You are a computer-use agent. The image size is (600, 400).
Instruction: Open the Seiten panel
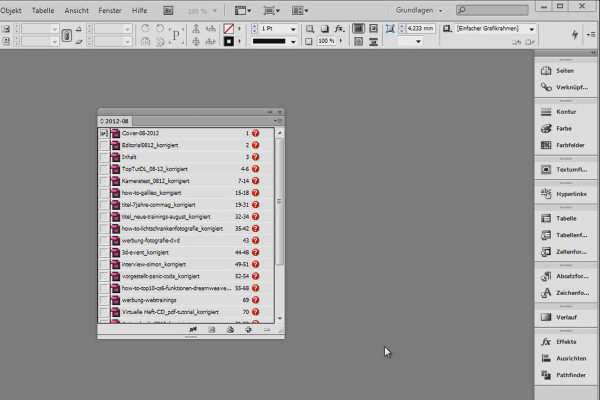coord(566,71)
